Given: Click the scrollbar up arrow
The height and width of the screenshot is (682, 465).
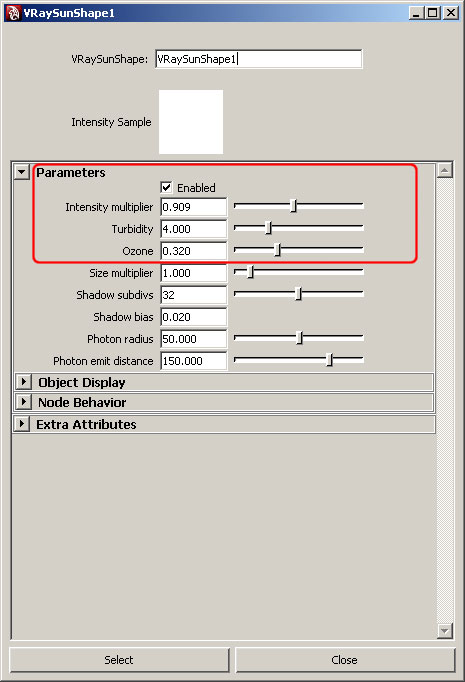Looking at the screenshot, I should (x=445, y=170).
